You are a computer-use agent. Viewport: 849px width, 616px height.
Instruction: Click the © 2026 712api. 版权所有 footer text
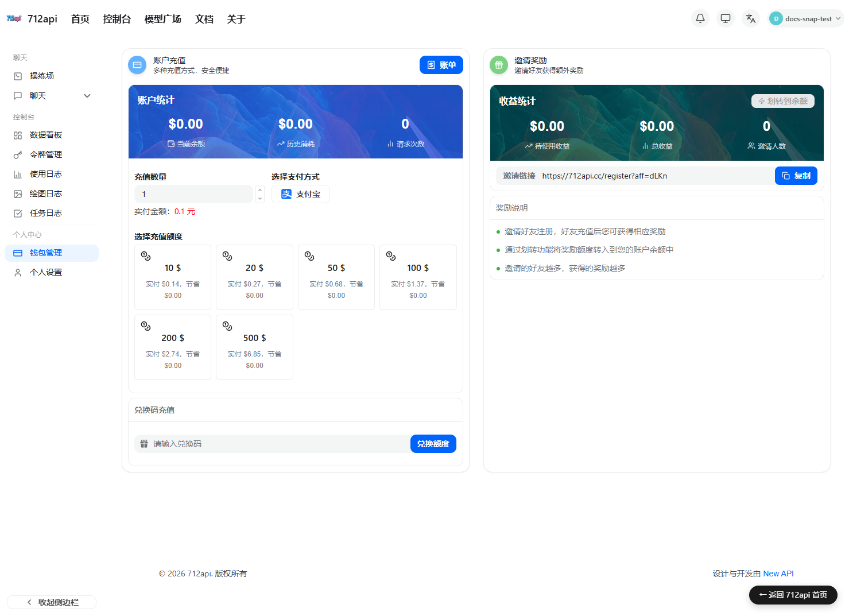point(203,574)
